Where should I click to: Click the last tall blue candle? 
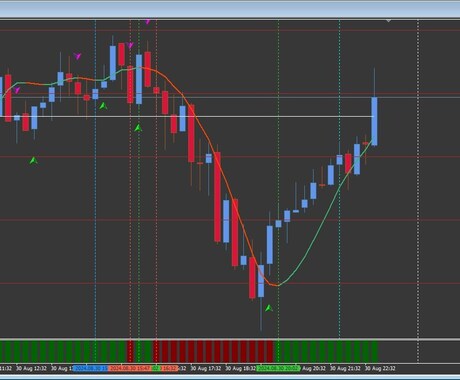tap(374, 121)
